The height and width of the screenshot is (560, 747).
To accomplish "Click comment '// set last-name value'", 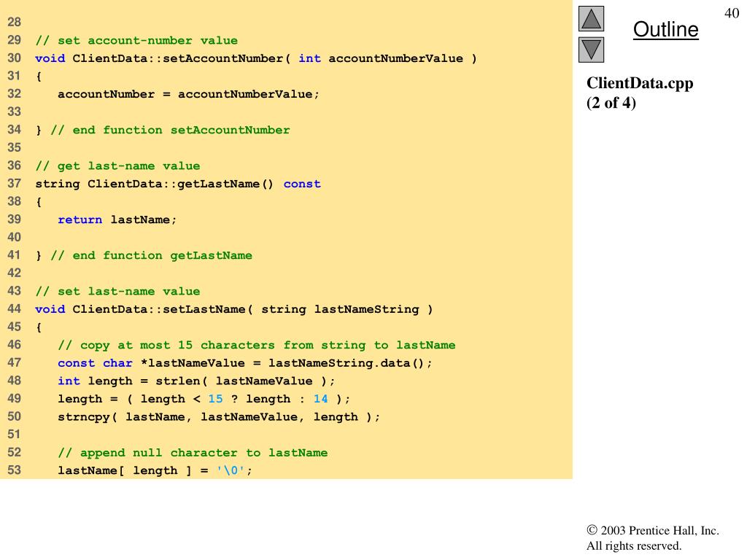I will [117, 291].
